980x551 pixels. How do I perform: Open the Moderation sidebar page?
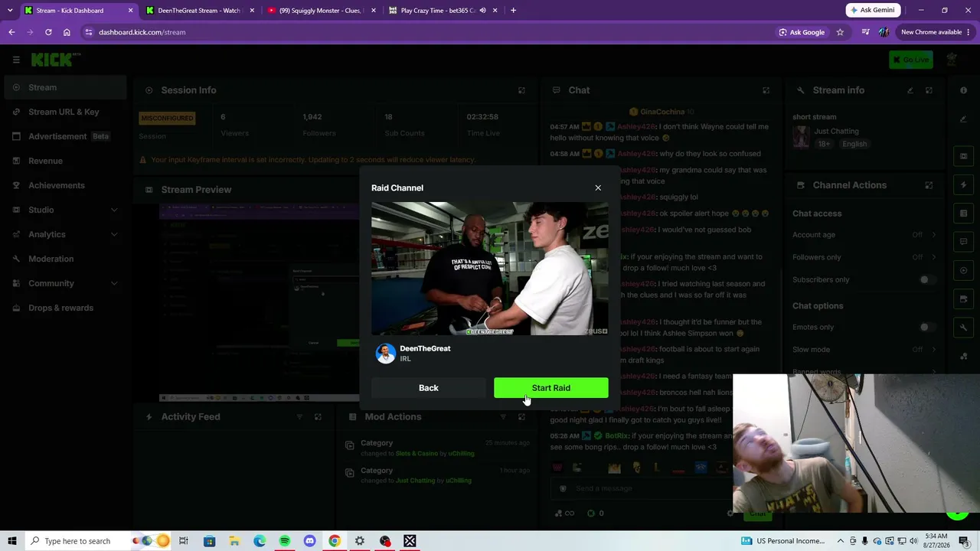click(x=64, y=259)
